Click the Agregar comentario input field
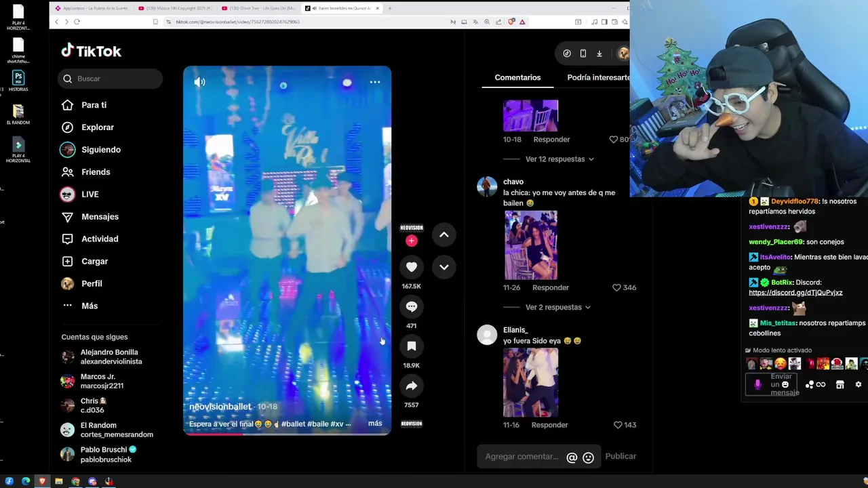 coord(521,457)
